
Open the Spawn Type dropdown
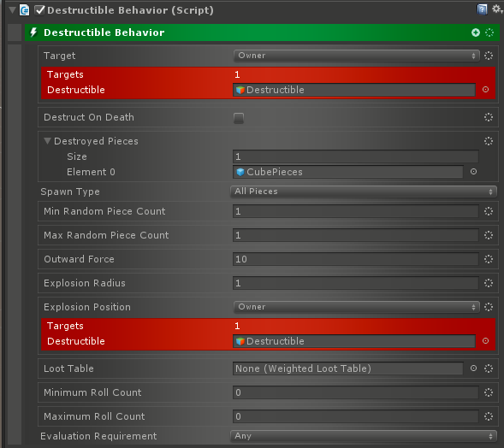coord(364,192)
